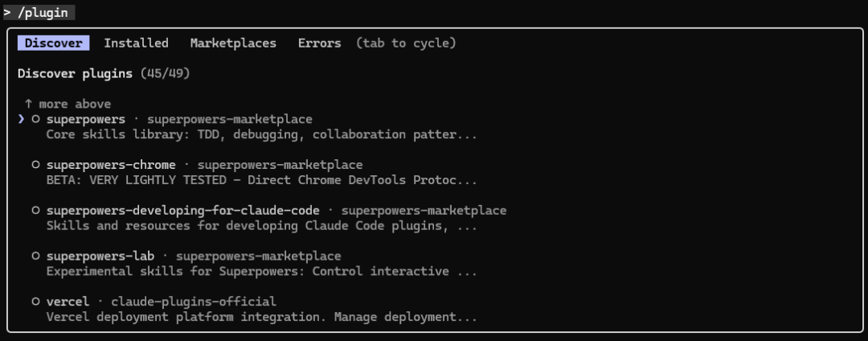
Task: Open the Installed tab
Action: 136,43
